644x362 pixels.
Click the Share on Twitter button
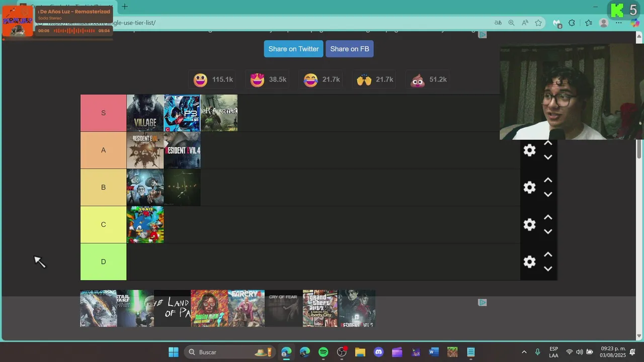pos(293,49)
